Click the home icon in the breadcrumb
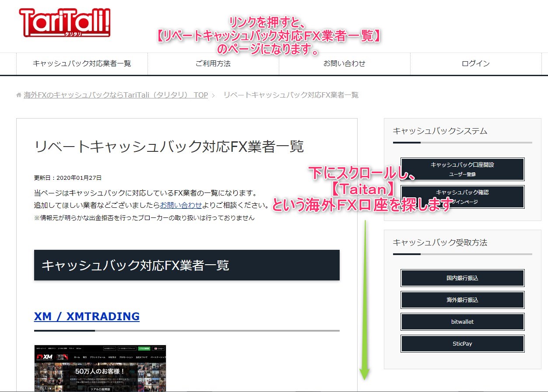The image size is (548, 392). [x=19, y=95]
